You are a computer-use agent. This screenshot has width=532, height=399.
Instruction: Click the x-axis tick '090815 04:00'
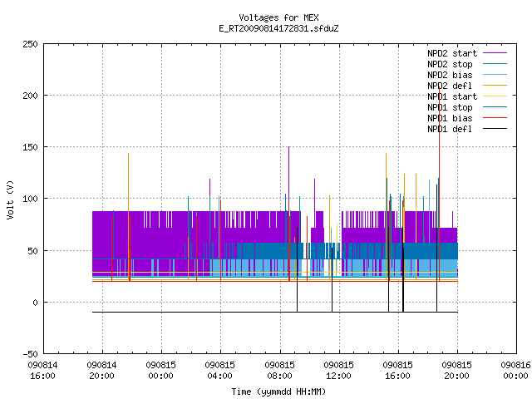(219, 371)
